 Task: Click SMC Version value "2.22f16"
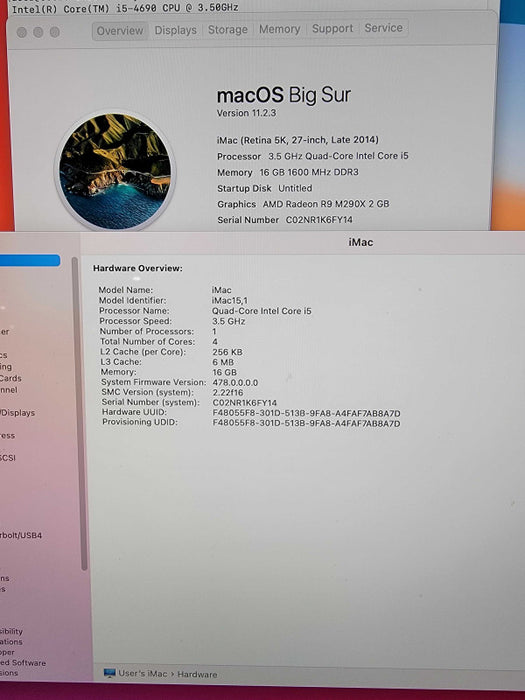[228, 392]
